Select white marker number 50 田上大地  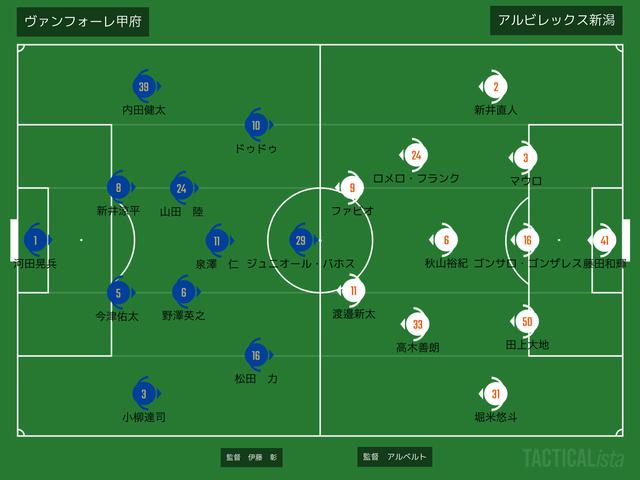tap(525, 322)
